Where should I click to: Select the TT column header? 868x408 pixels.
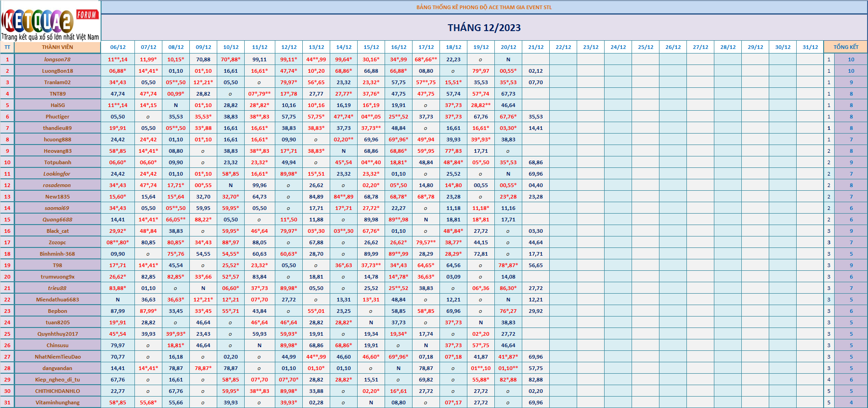[x=7, y=47]
